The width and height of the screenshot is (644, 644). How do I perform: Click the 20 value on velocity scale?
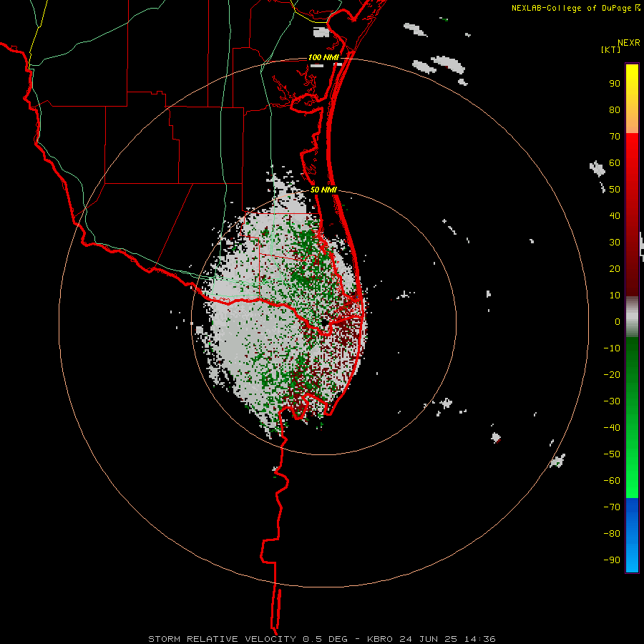point(615,268)
